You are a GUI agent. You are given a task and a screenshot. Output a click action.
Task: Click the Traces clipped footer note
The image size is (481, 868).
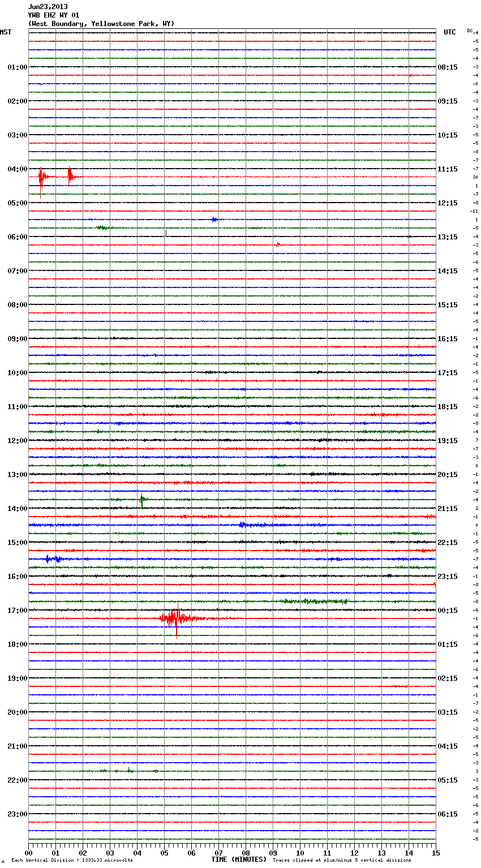click(342, 860)
